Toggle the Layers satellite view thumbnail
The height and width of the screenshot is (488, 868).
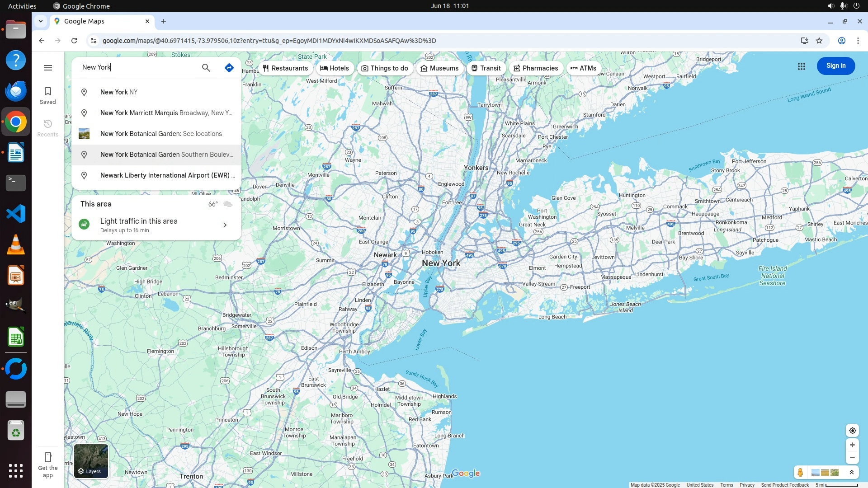[x=91, y=461]
